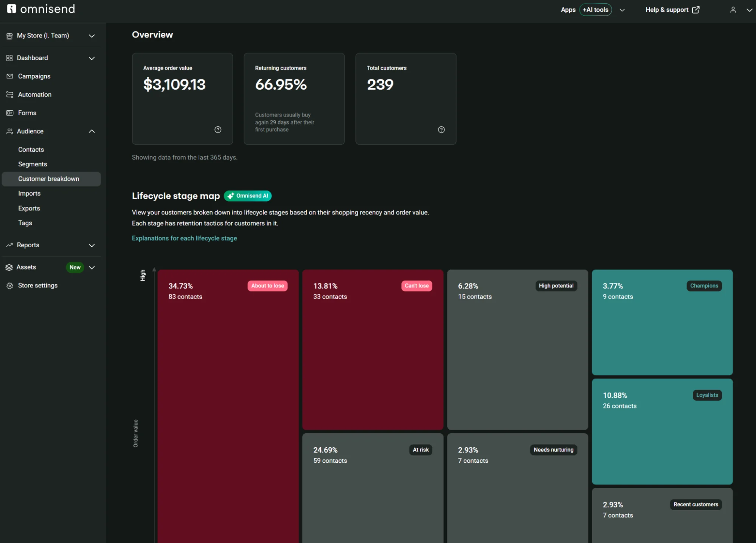
Task: Click the help icon in Total customers card
Action: point(441,130)
